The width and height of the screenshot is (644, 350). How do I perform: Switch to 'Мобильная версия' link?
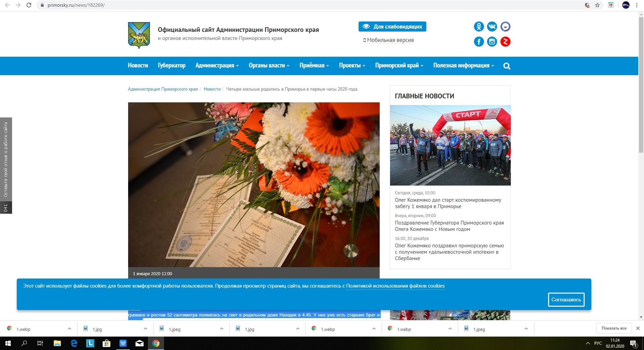pyautogui.click(x=390, y=40)
